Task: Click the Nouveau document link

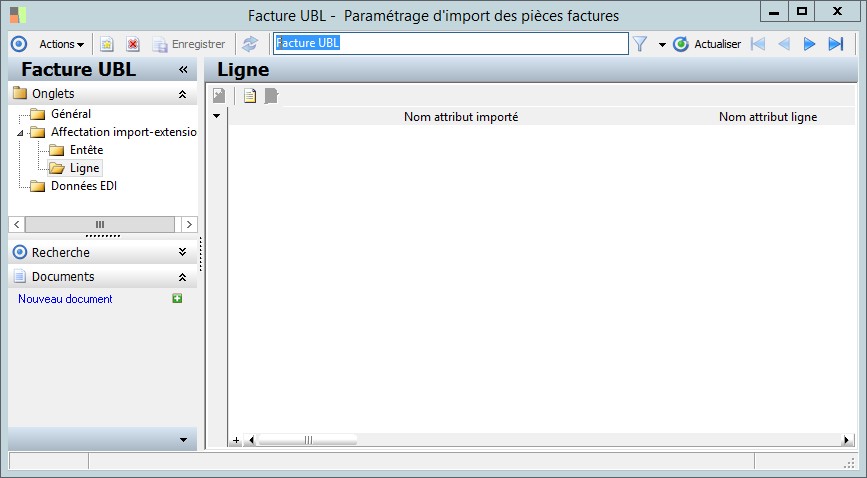Action: (65, 299)
